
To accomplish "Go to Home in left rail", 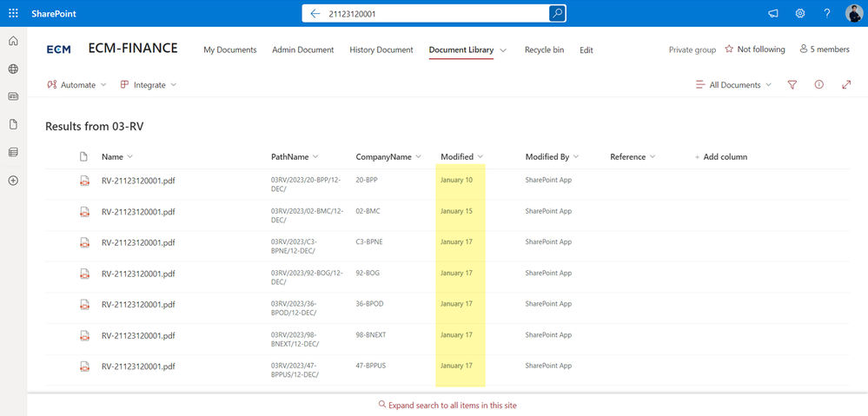I will (13, 41).
